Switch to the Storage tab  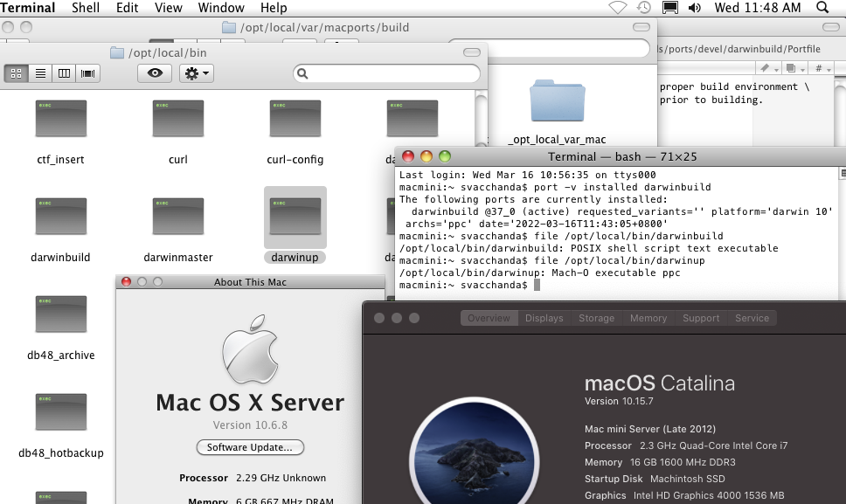[x=596, y=318]
